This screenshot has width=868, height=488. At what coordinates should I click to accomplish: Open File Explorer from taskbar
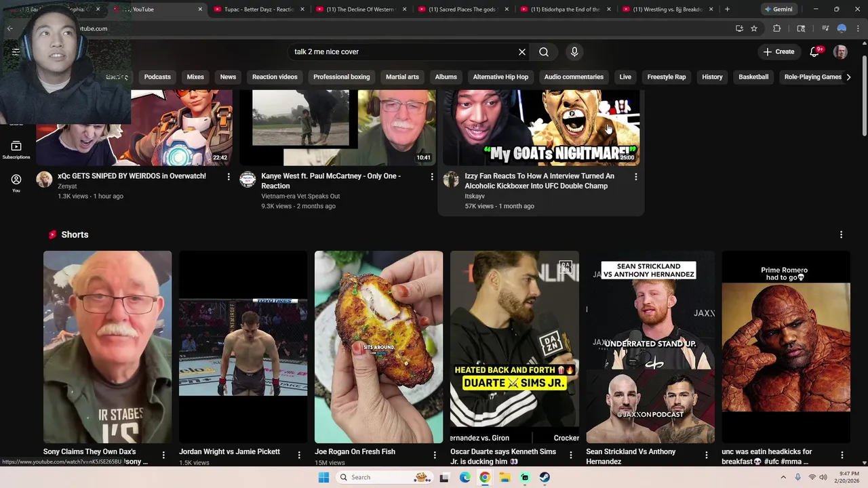click(x=505, y=477)
